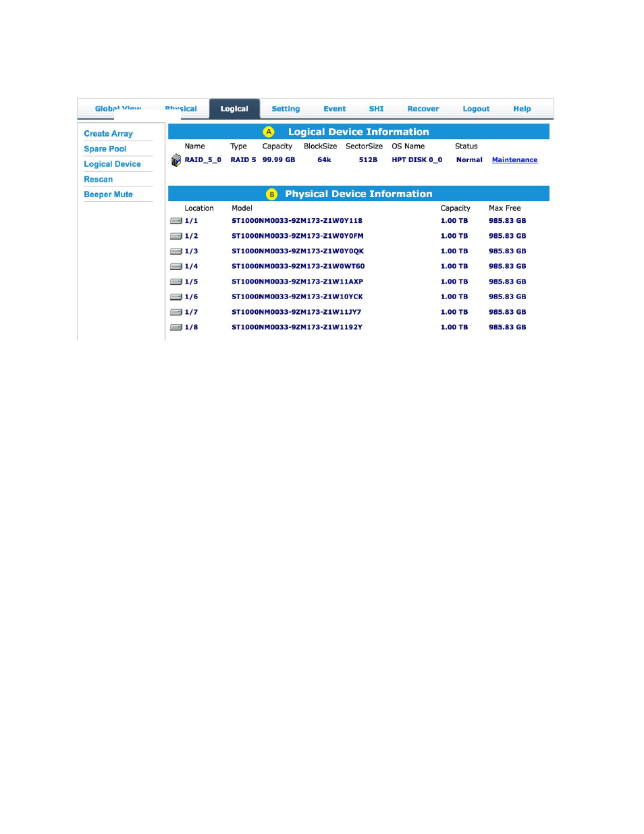644x834 pixels.
Task: Click the 985.83 GB max free for disk 1/2
Action: [508, 236]
